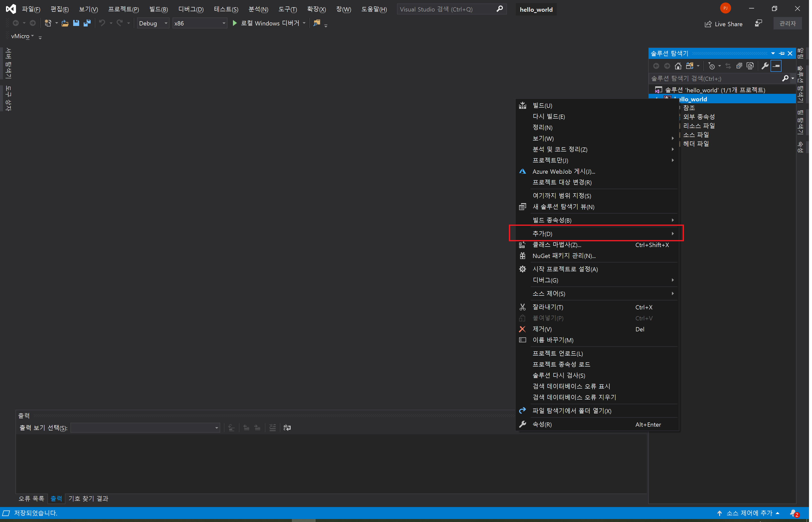812x522 pixels.
Task: Open the x86 platform dropdown
Action: [x=200, y=23]
